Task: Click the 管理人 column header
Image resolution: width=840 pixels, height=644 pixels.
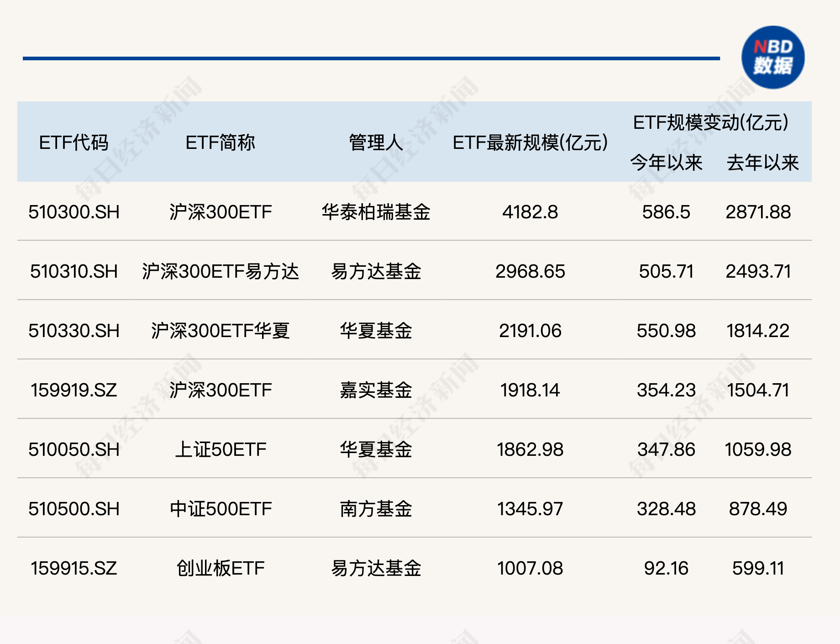Action: [x=376, y=143]
